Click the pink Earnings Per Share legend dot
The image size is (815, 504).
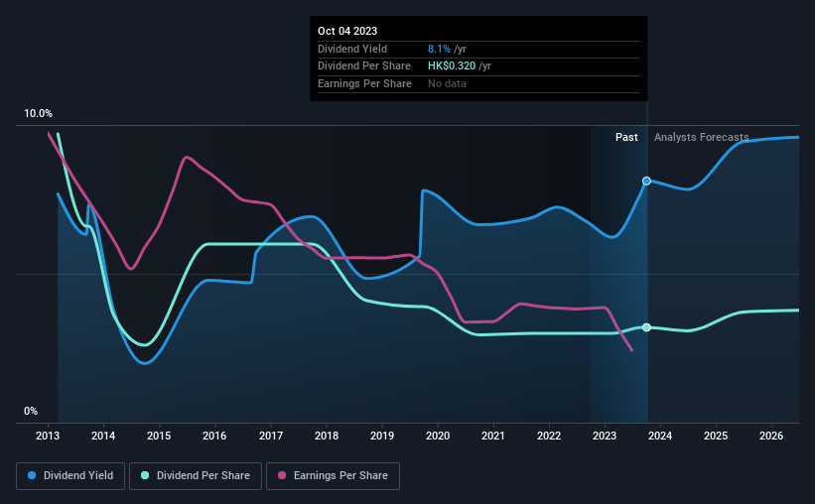(282, 475)
